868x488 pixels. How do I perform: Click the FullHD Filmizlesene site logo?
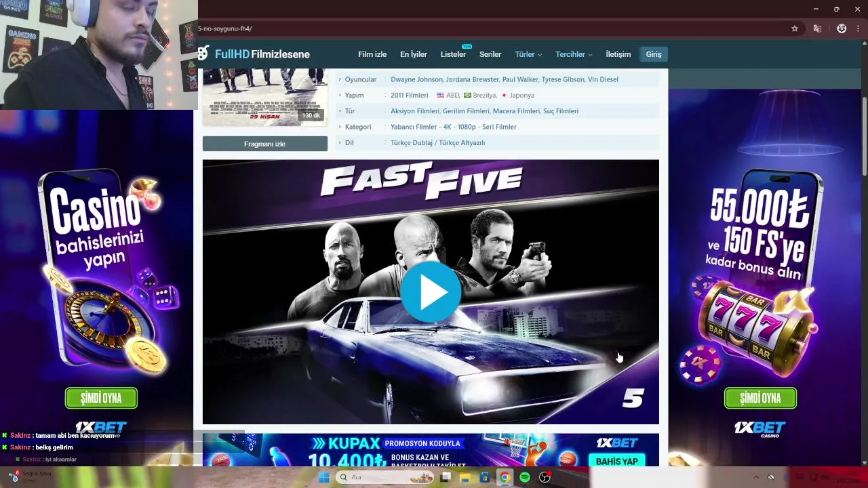[254, 54]
